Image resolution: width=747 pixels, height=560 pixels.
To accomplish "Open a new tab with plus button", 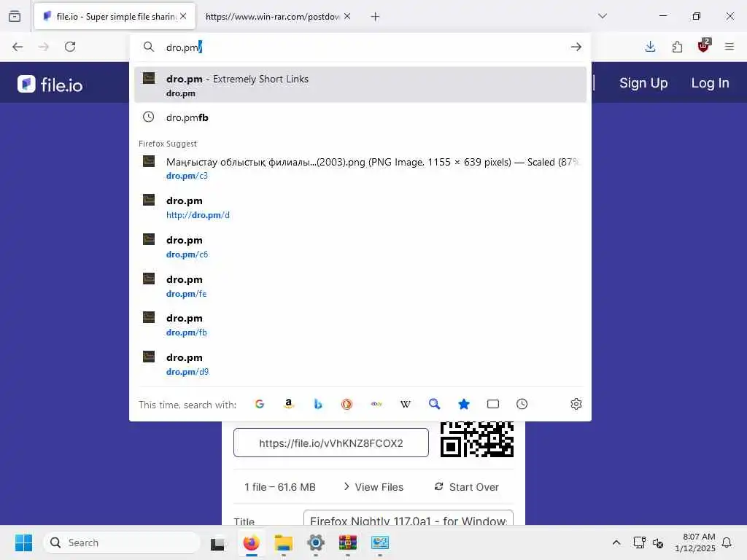I will [x=376, y=17].
